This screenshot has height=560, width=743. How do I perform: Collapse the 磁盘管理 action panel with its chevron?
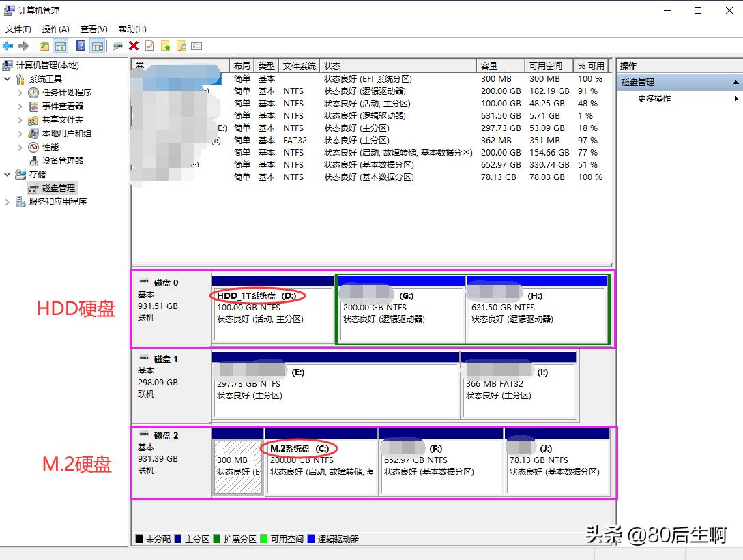pos(736,81)
